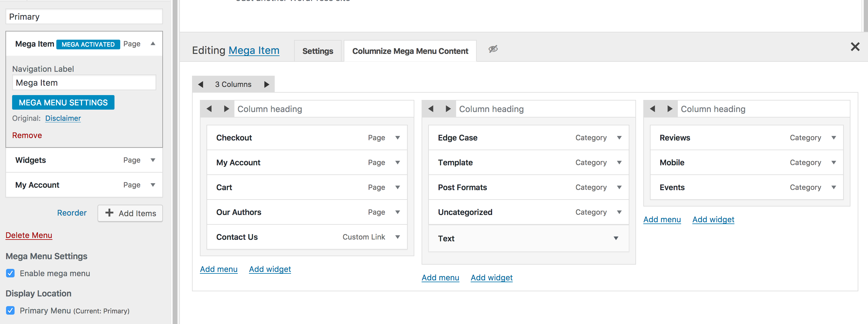Focus the Primary menu name field
Viewport: 868px width, 324px height.
pos(84,17)
